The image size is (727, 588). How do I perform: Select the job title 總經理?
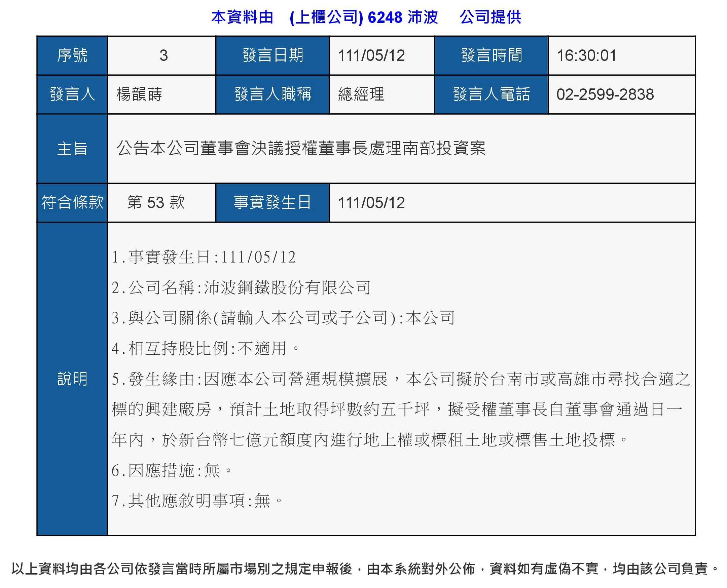pos(361,94)
